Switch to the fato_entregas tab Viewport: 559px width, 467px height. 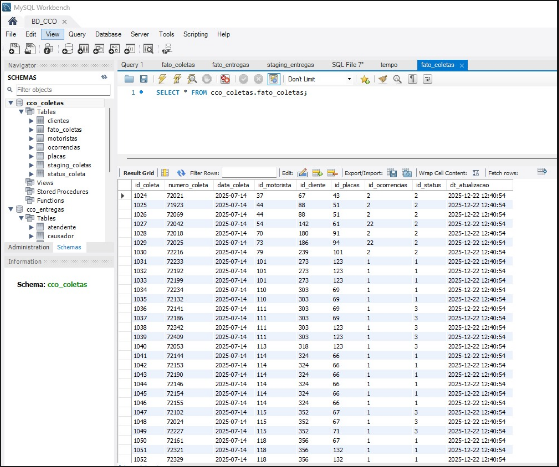(231, 65)
